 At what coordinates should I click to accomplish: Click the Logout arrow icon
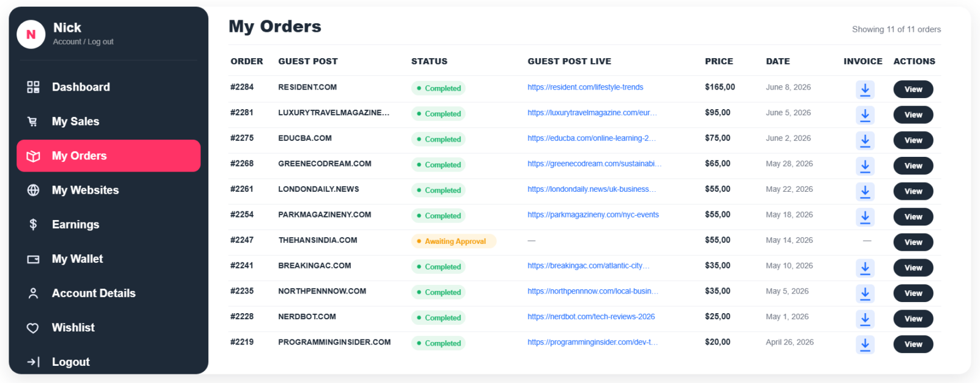(x=33, y=362)
